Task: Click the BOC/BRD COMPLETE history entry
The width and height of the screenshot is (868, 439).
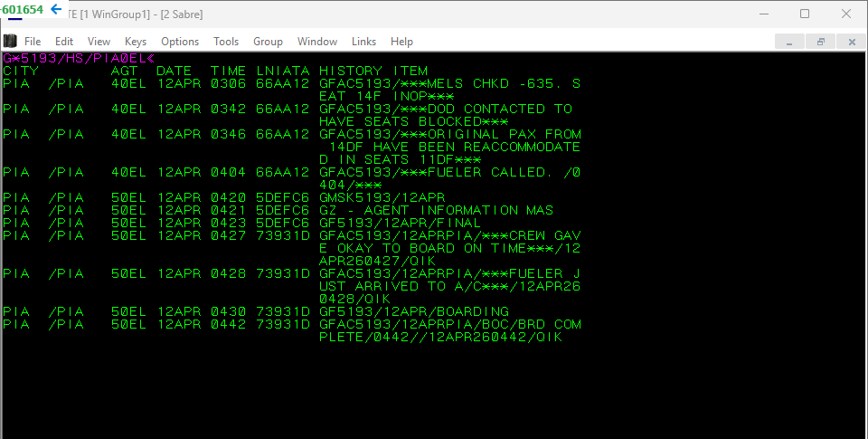Action: [x=449, y=330]
